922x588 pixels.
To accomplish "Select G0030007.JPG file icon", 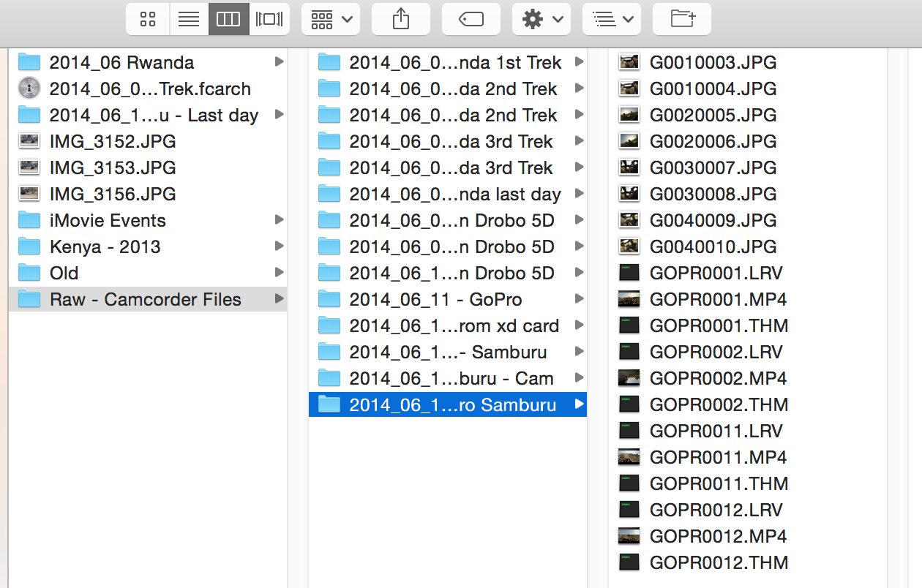I will [x=629, y=167].
